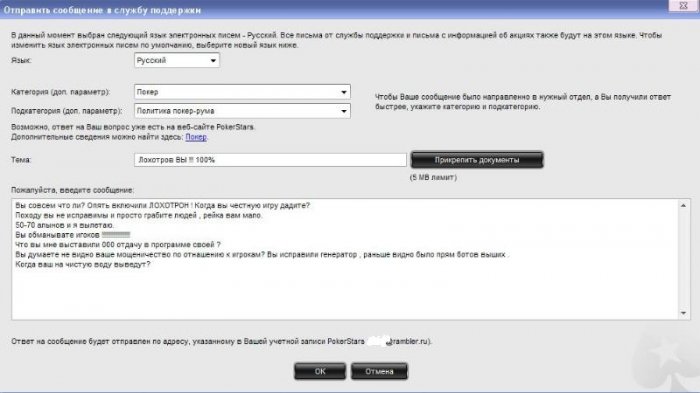The height and width of the screenshot is (393, 700).
Task: Close the support message dialog window
Action: (x=683, y=5)
